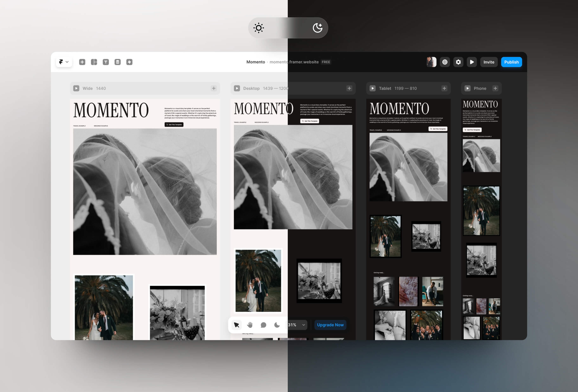Image resolution: width=578 pixels, height=392 pixels.
Task: Open site settings with the gear icon
Action: pos(458,62)
